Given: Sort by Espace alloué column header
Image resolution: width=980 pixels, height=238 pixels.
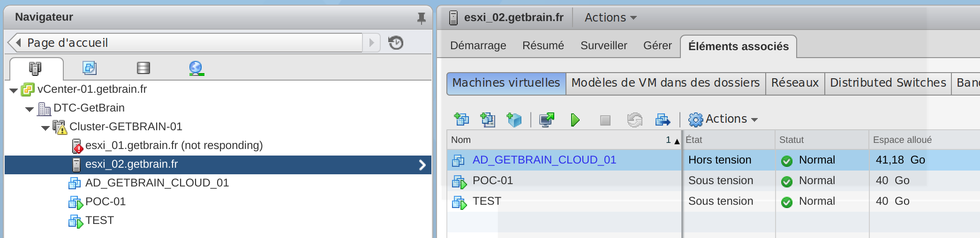Looking at the screenshot, I should click(924, 140).
